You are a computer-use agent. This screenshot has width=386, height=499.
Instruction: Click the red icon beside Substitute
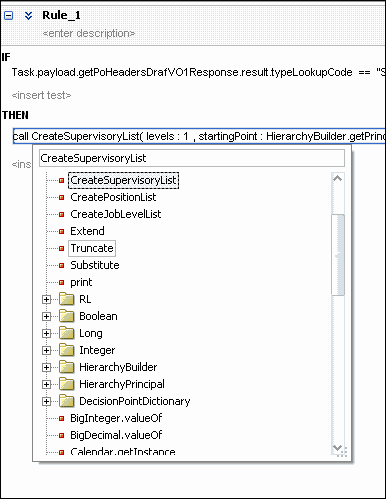[x=61, y=266]
